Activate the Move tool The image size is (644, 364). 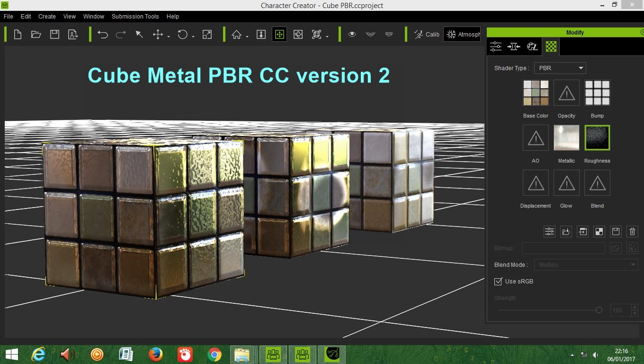pos(158,34)
